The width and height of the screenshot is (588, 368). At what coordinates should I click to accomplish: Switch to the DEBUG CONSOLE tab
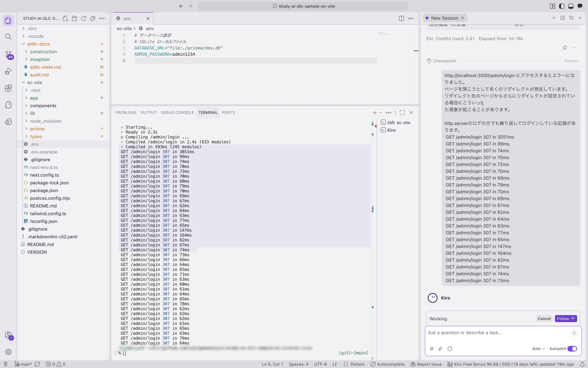[x=177, y=113]
